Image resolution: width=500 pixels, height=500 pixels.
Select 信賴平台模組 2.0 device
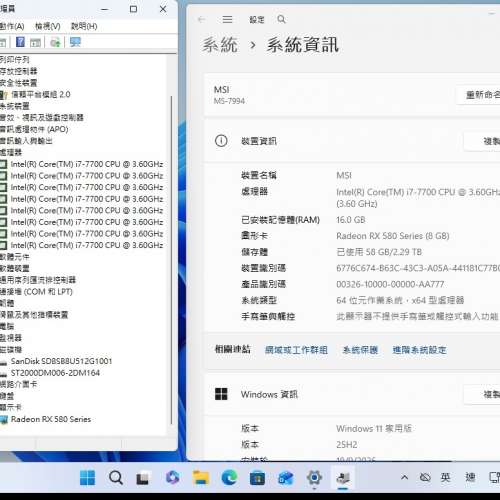pos(41,94)
